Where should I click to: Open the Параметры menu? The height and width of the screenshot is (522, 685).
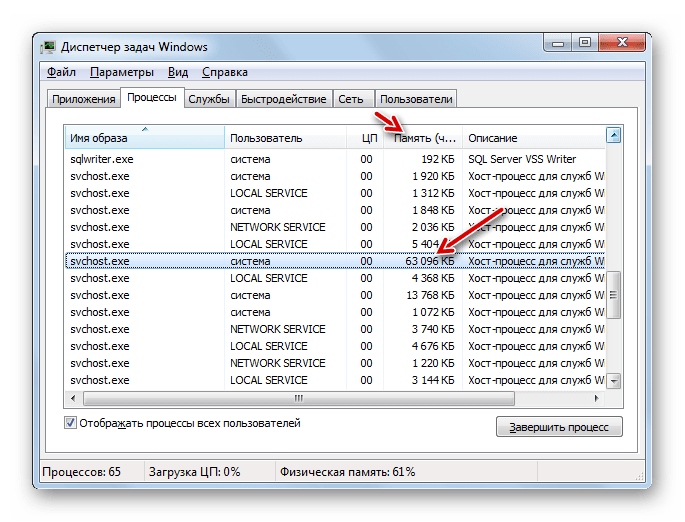[121, 72]
